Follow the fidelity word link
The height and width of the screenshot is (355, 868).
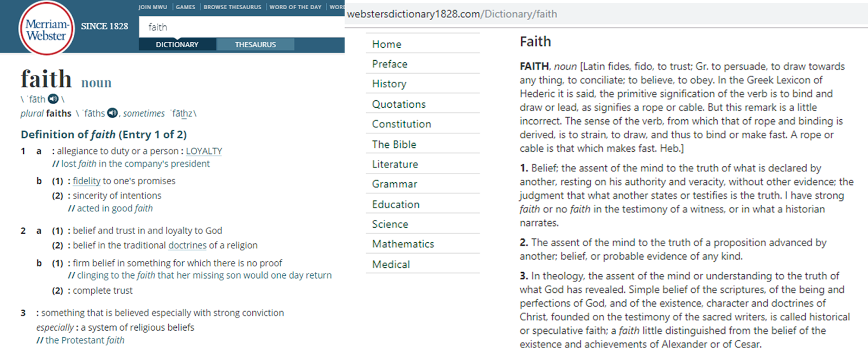[x=87, y=181]
